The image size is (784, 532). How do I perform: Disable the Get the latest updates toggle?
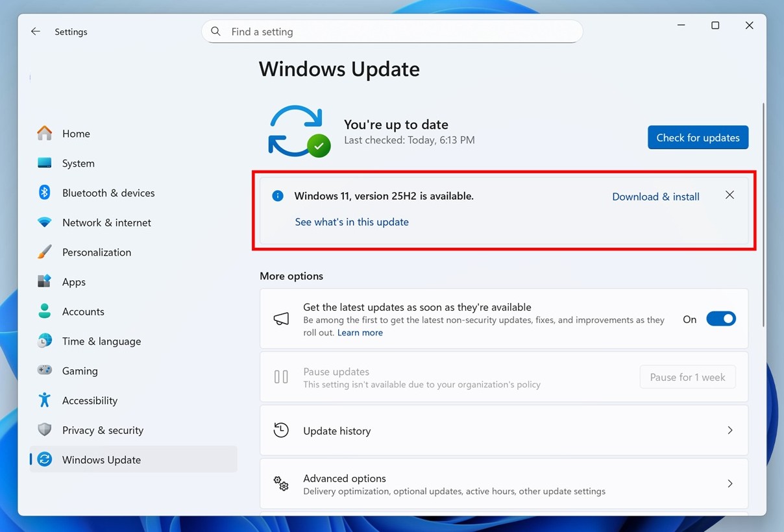(721, 319)
